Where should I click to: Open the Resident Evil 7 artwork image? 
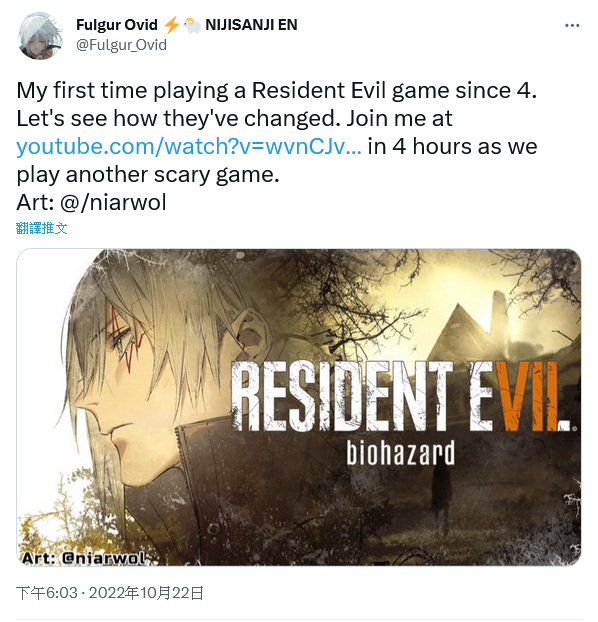coord(299,407)
